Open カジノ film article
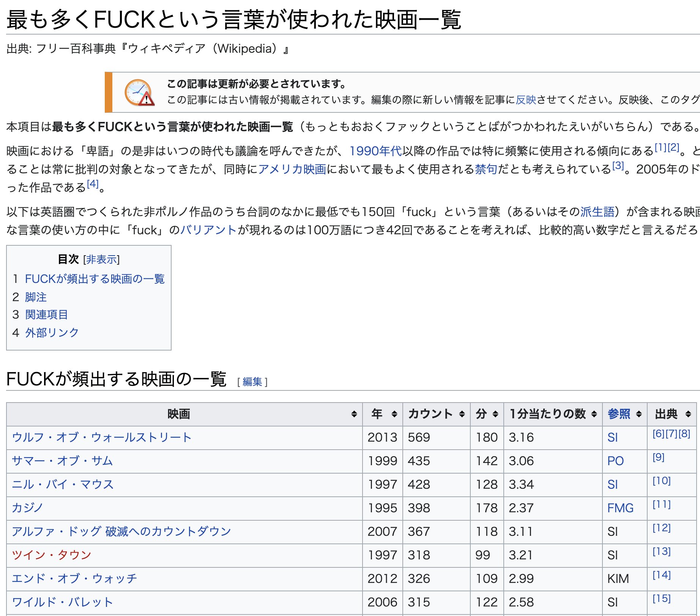Viewport: 700px width, 616px height. [x=27, y=508]
